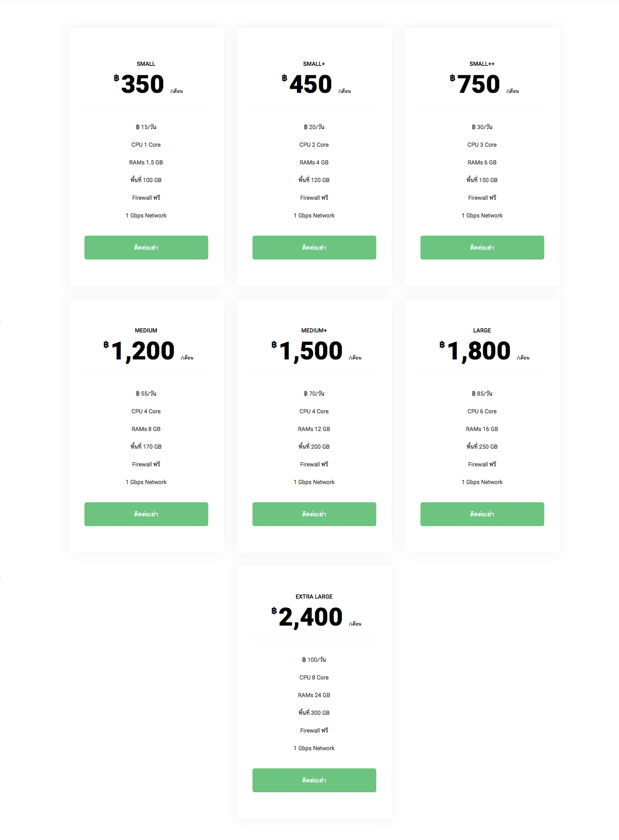Click the CPU 1 Core feature line
This screenshot has width=619, height=840.
coord(146,145)
